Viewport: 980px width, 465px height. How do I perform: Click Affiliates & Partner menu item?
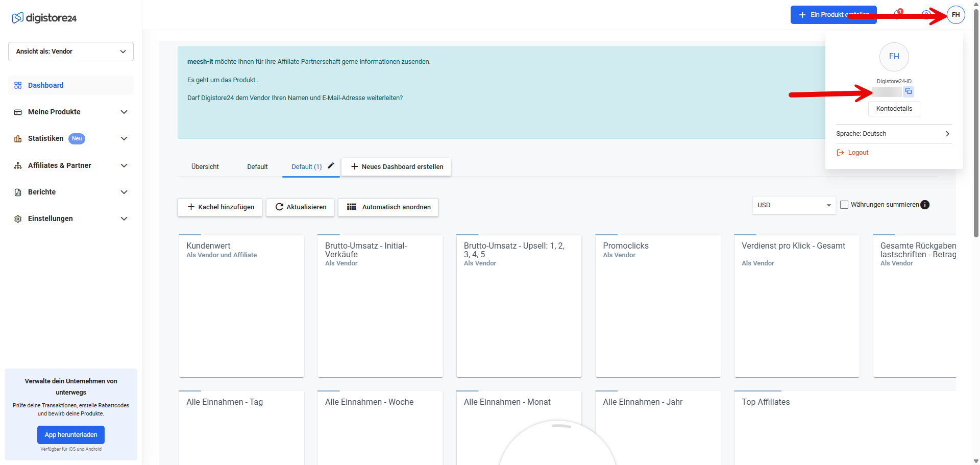pyautogui.click(x=71, y=165)
